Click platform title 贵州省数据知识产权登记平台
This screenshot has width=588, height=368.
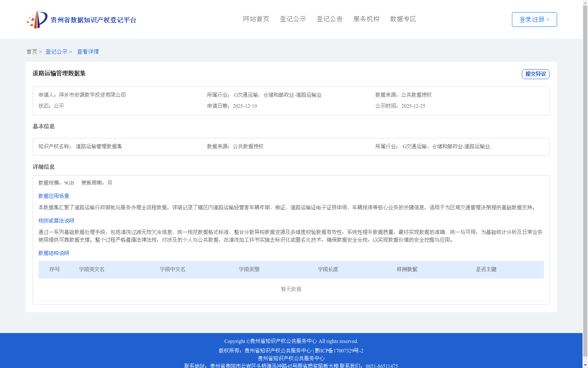click(93, 20)
